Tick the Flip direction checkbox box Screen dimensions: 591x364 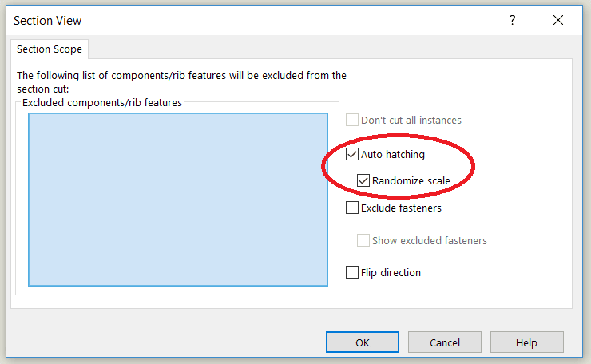352,272
